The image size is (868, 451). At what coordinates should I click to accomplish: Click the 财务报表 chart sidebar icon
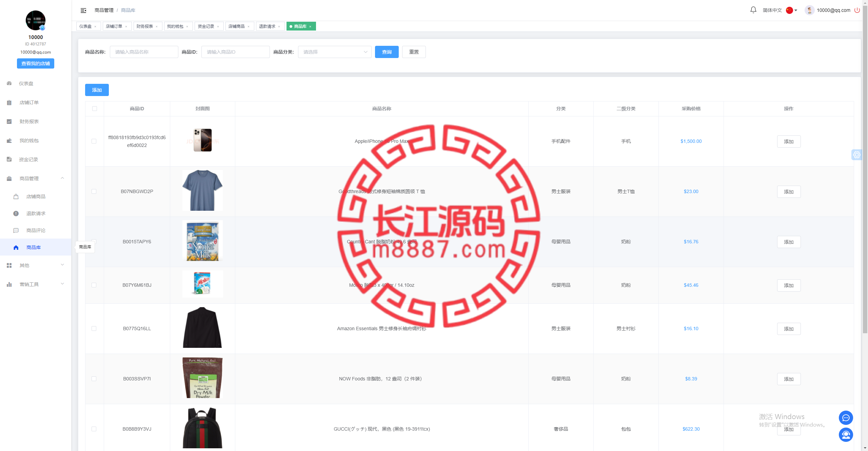tap(9, 121)
